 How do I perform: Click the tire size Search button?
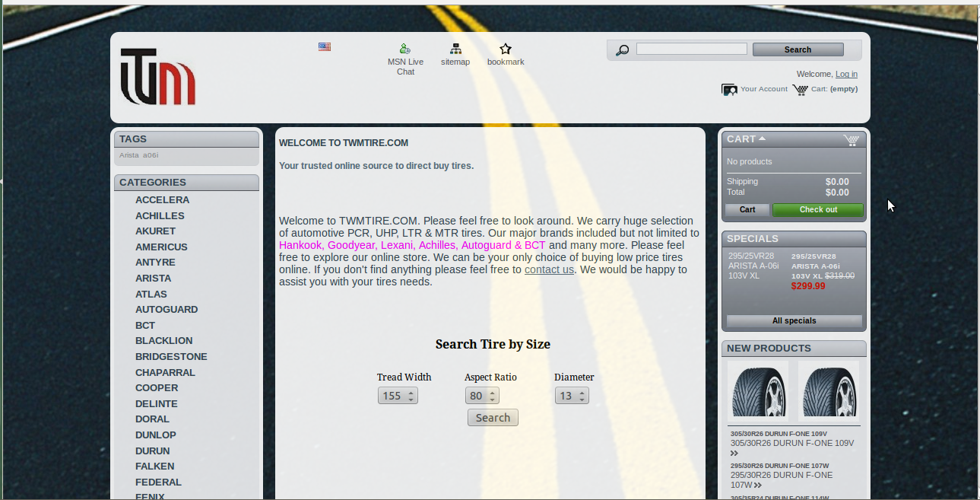(493, 418)
